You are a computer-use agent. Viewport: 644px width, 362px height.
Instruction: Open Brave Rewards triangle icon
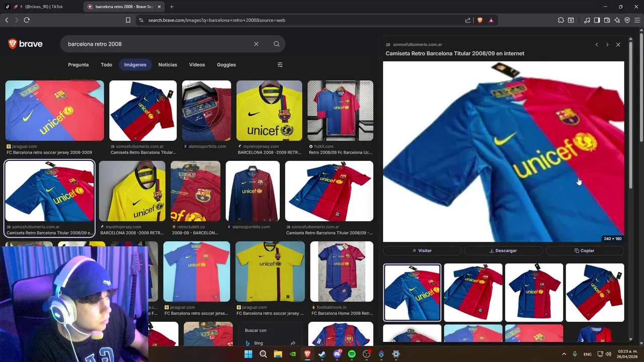pos(491,20)
